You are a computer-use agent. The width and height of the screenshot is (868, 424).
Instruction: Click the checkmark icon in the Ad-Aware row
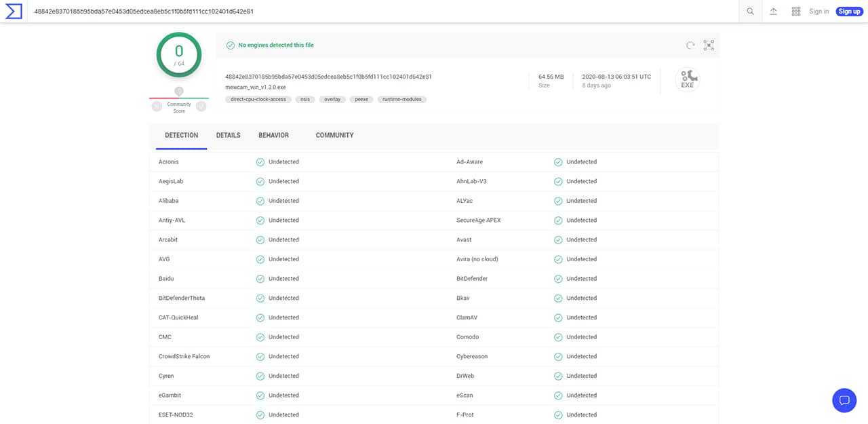click(558, 162)
